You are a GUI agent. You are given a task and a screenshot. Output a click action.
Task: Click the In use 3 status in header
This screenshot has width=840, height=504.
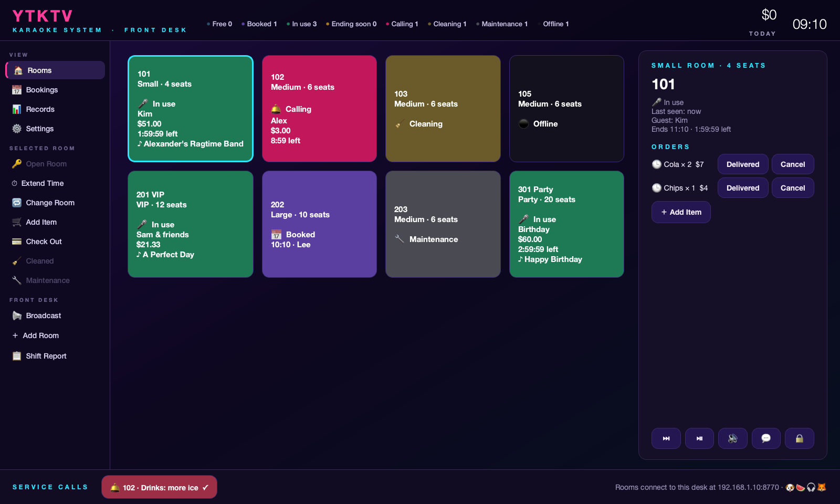pos(302,24)
